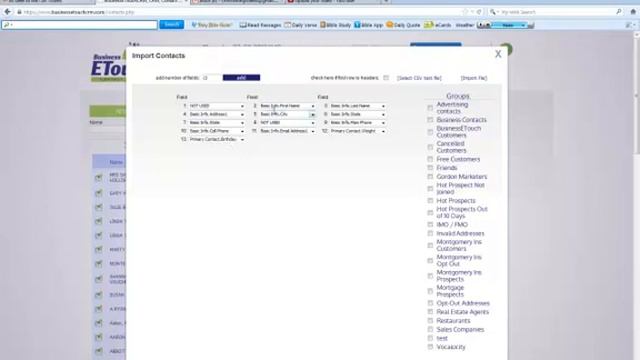Check the Hot Prospect Not Joined group
Image resolution: width=640 pixels, height=360 pixels.
click(430, 189)
